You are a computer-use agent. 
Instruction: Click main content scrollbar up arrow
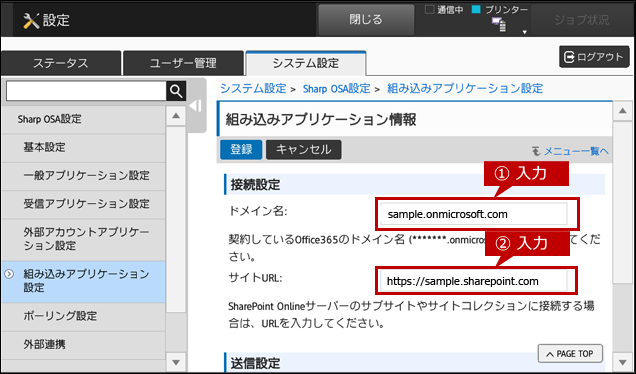(623, 111)
